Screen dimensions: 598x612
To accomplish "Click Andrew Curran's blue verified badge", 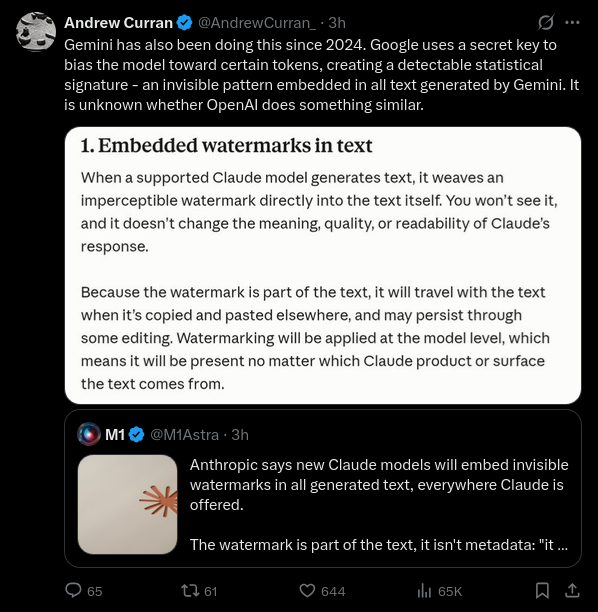I will (x=185, y=23).
